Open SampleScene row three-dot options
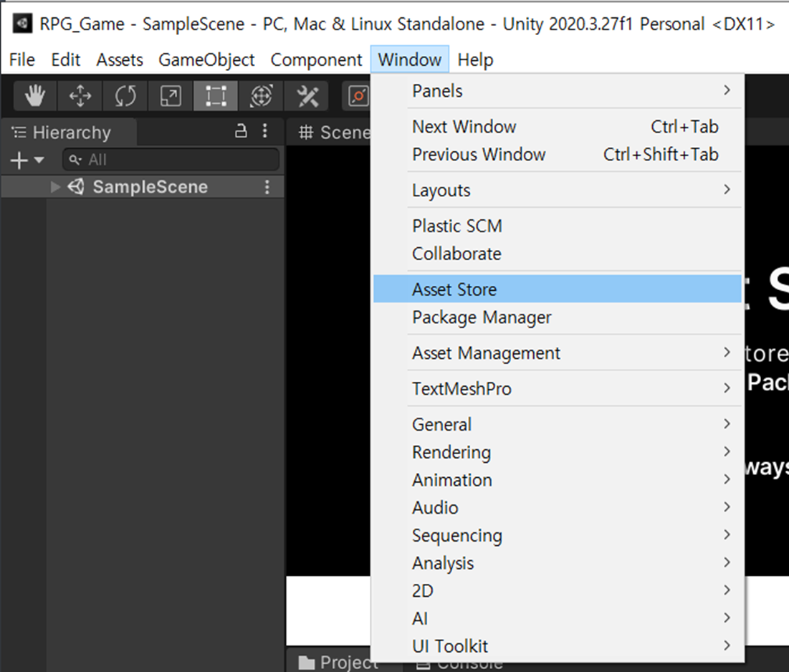 (267, 187)
